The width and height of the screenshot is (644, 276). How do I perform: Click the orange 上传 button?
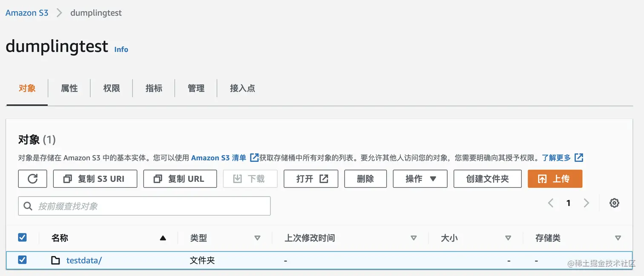coord(555,179)
